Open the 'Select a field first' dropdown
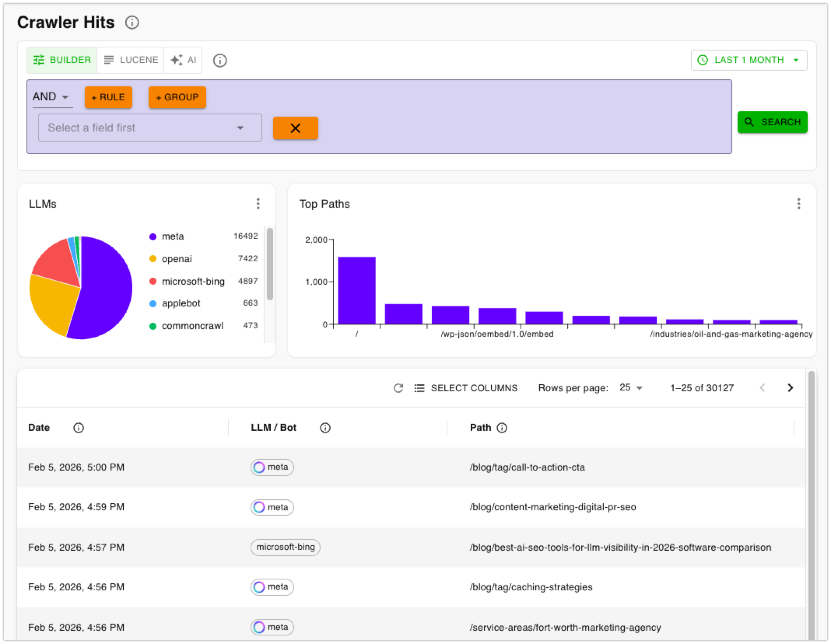The height and width of the screenshot is (644, 831). click(150, 128)
